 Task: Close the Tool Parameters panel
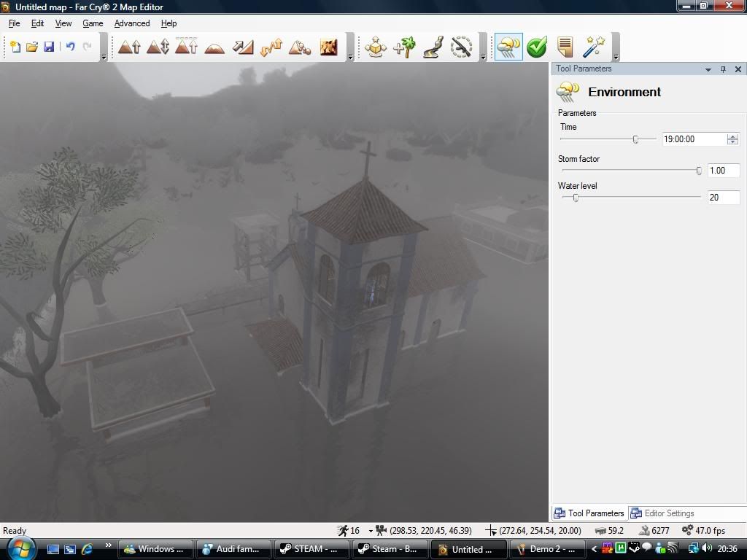click(x=738, y=69)
